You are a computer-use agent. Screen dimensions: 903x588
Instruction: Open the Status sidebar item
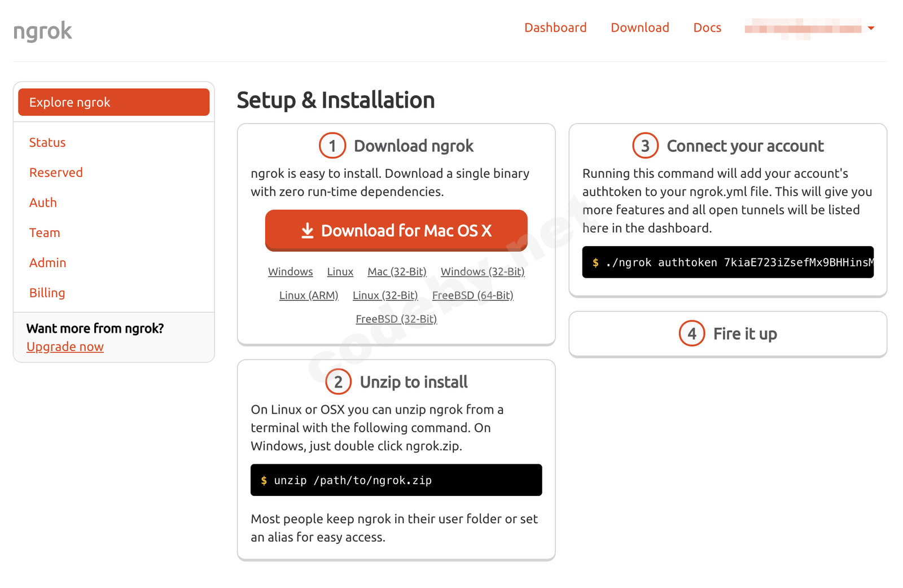point(47,142)
